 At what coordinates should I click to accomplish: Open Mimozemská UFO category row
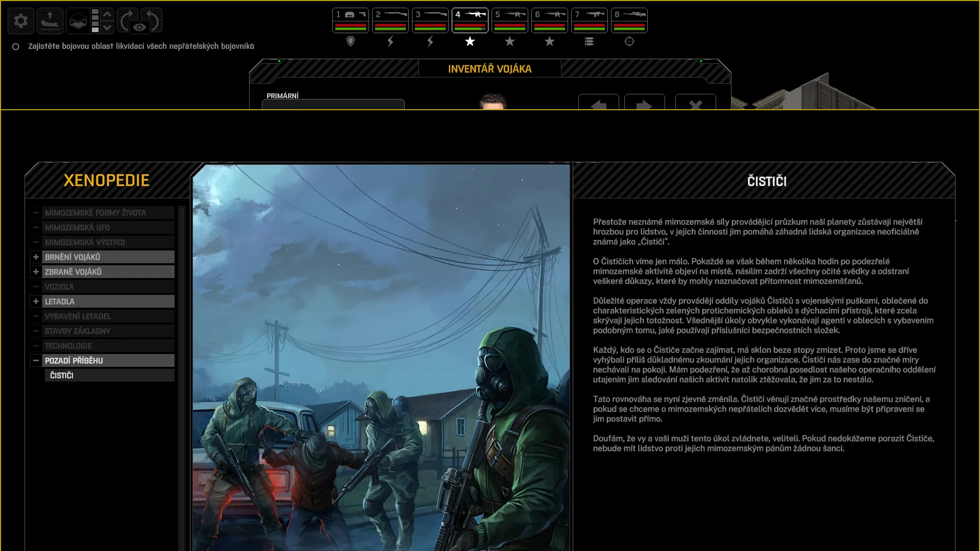102,228
